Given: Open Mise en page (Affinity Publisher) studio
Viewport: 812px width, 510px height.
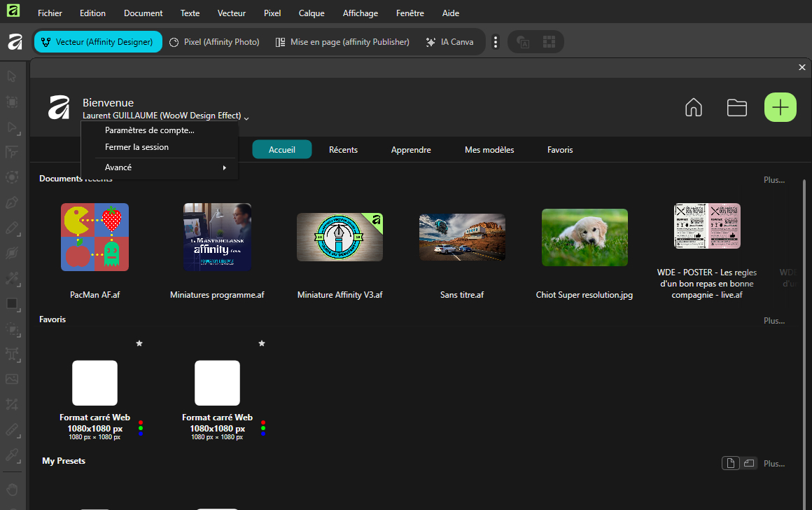Looking at the screenshot, I should click(342, 42).
